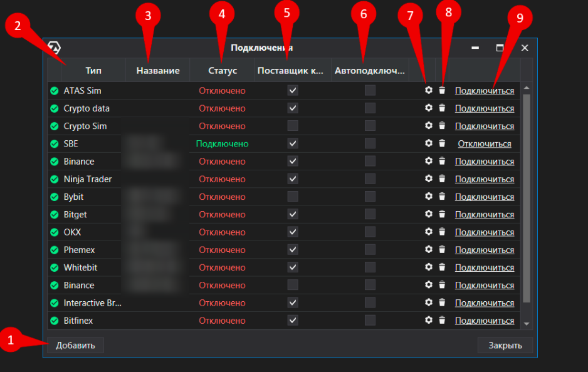The height and width of the screenshot is (372, 588).
Task: Enable auto-connect checkbox for Bitfinex
Action: pyautogui.click(x=370, y=320)
